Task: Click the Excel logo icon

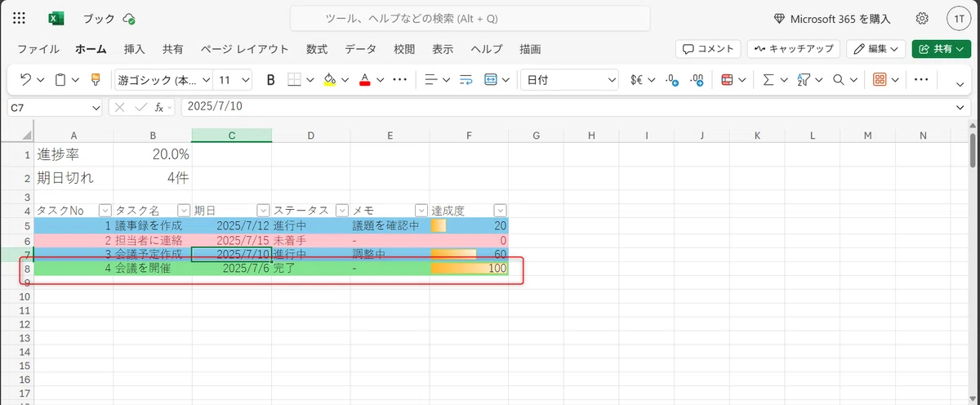Action: pos(56,18)
